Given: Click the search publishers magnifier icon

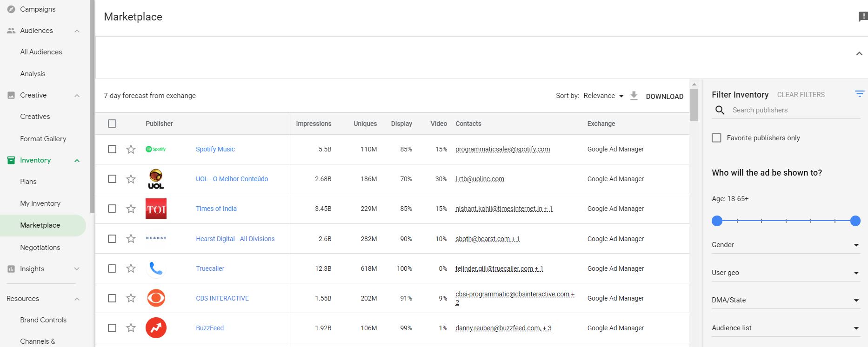Looking at the screenshot, I should [720, 110].
